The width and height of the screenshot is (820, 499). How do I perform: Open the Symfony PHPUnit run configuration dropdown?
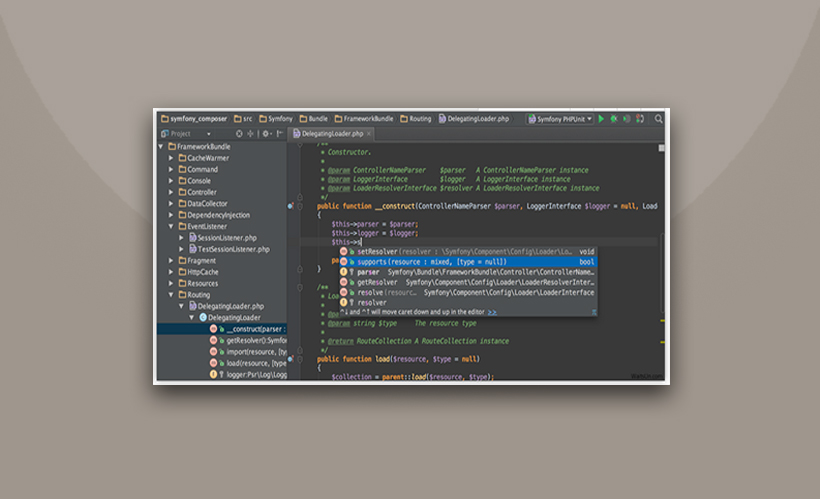[560, 119]
